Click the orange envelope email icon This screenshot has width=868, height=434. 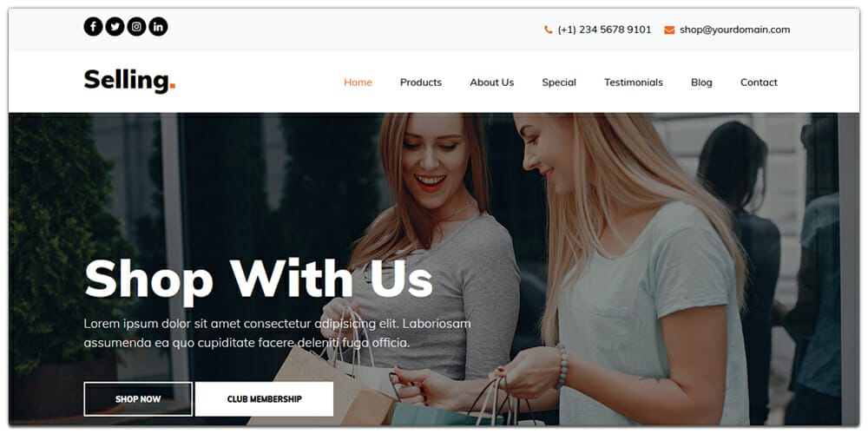coord(669,30)
